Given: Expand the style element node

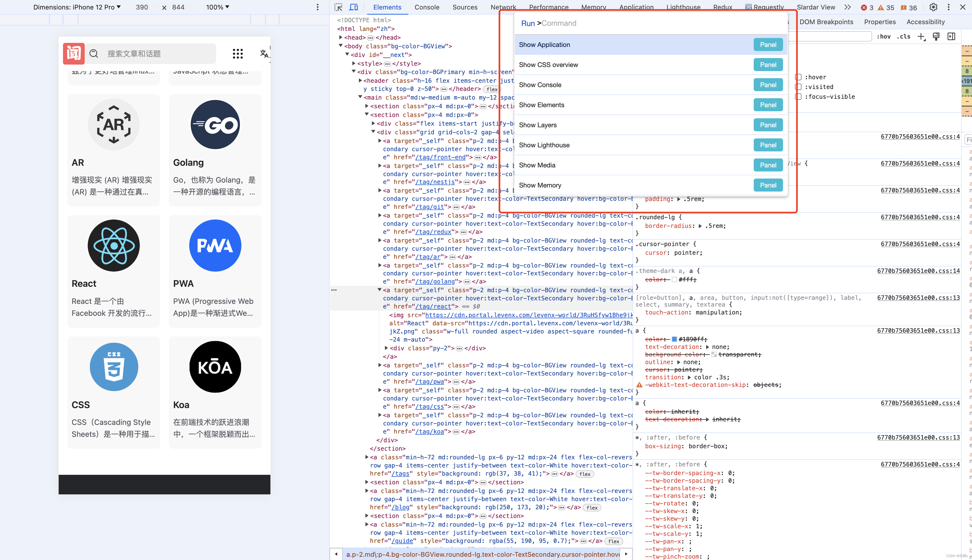Looking at the screenshot, I should tap(354, 63).
